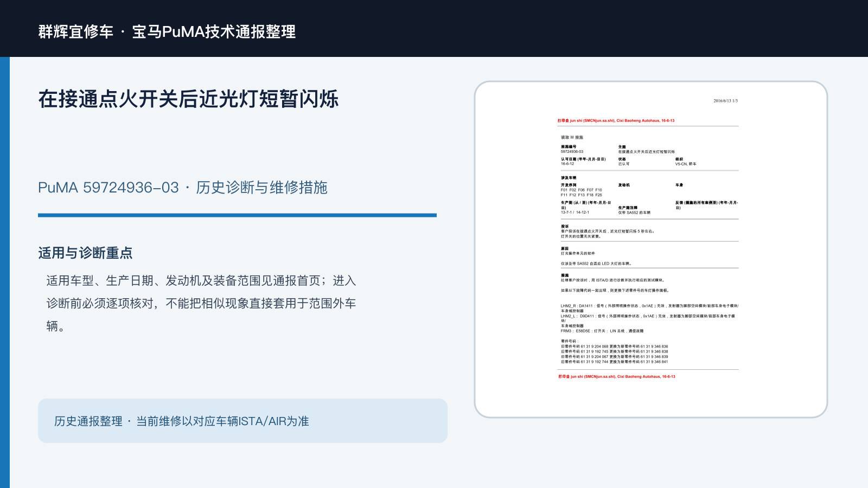Click the paragraph starting with 适用车型、生产日期
The width and height of the screenshot is (868, 488).
click(x=201, y=303)
